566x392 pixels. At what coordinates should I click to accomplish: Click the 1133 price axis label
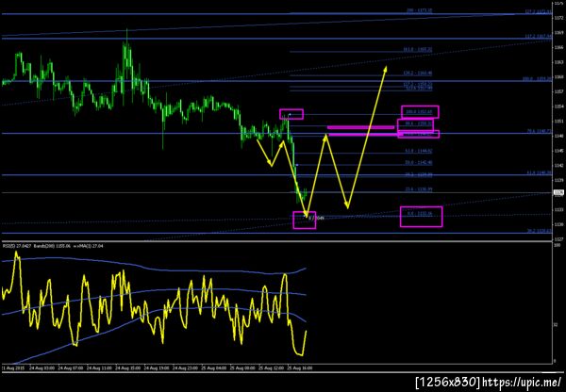[558, 209]
